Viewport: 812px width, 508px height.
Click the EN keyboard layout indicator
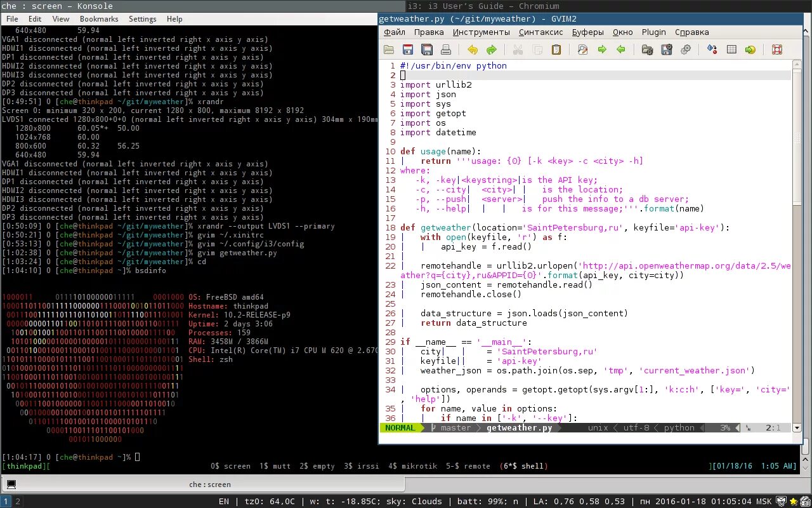tap(224, 502)
